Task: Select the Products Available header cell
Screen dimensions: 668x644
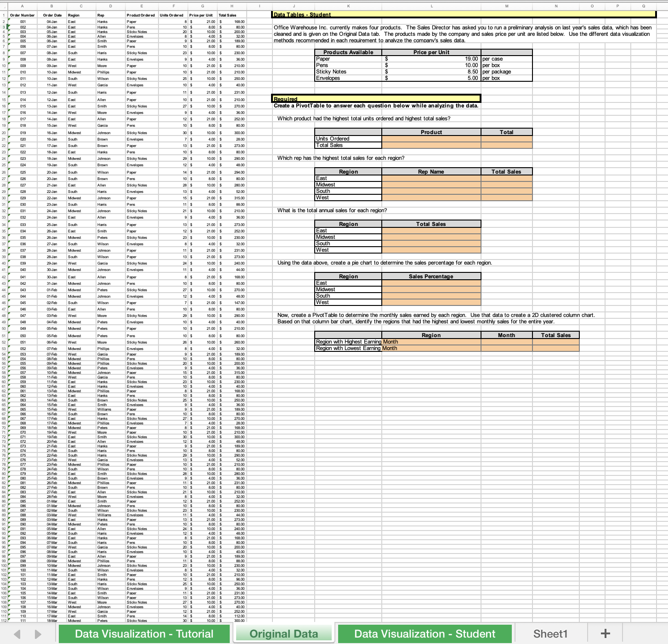Action: point(348,52)
